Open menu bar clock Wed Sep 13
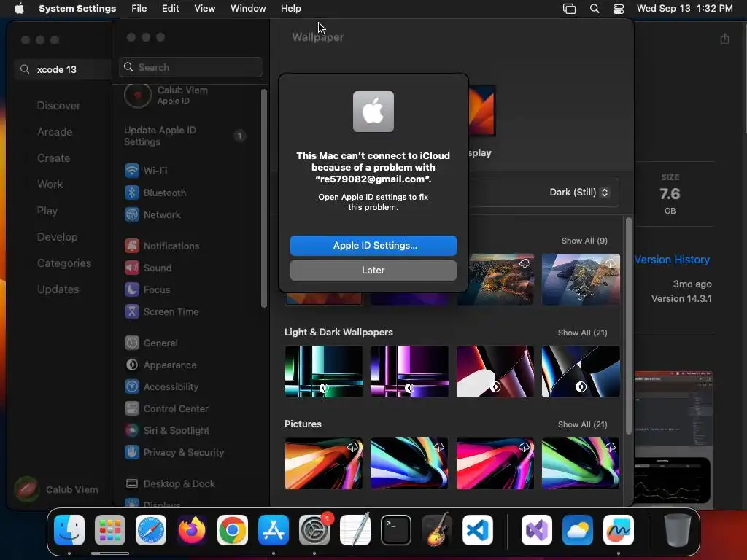 coord(684,9)
